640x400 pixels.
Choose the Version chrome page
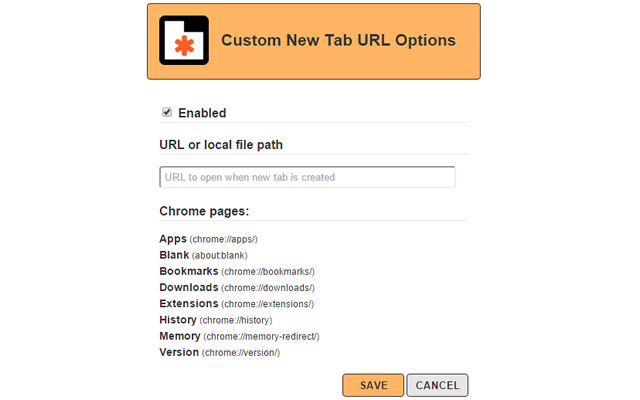(x=220, y=353)
